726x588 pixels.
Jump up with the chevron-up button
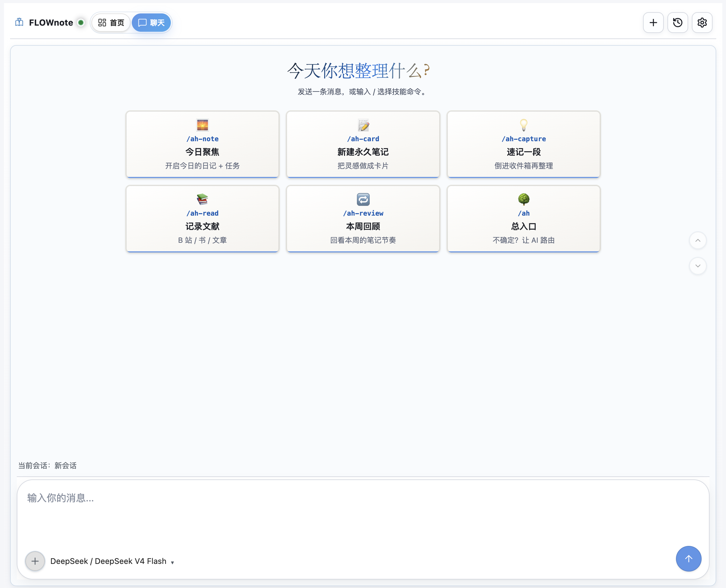tap(698, 241)
